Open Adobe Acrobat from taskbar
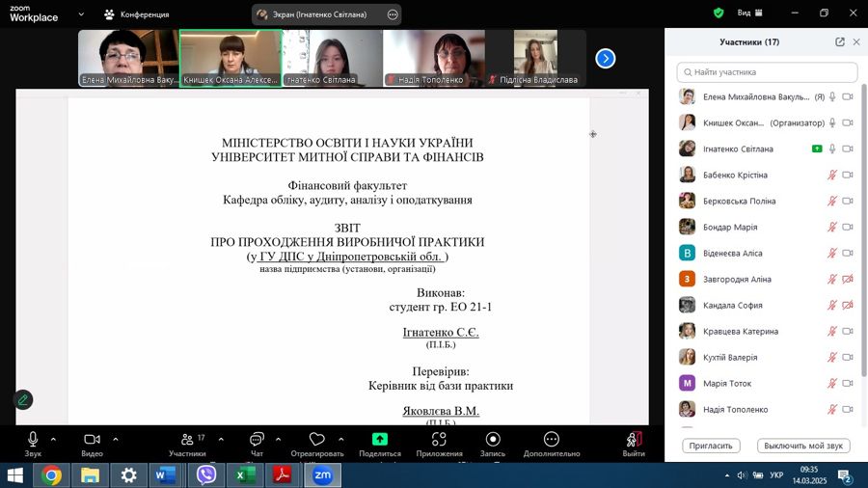Viewport: 868px width, 488px height. pyautogui.click(x=283, y=475)
